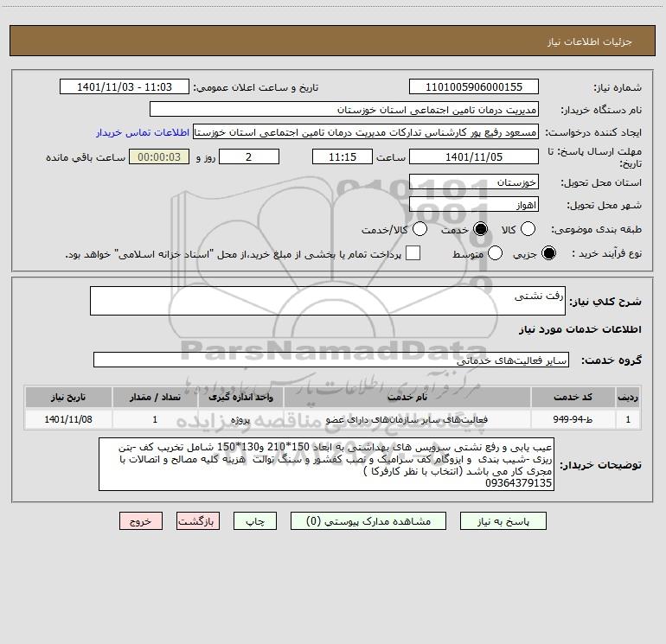Click the service name cell in row 1

[407, 419]
